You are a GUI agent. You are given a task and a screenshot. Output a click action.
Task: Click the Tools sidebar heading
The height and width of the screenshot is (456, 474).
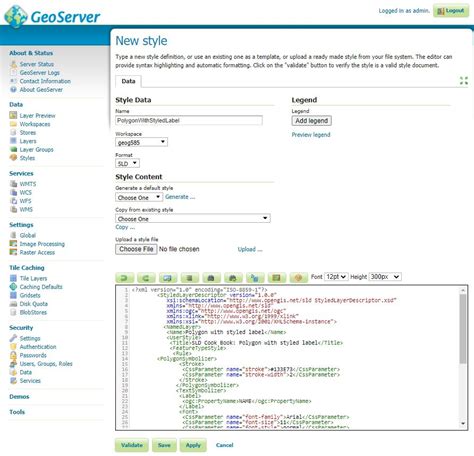pyautogui.click(x=17, y=412)
